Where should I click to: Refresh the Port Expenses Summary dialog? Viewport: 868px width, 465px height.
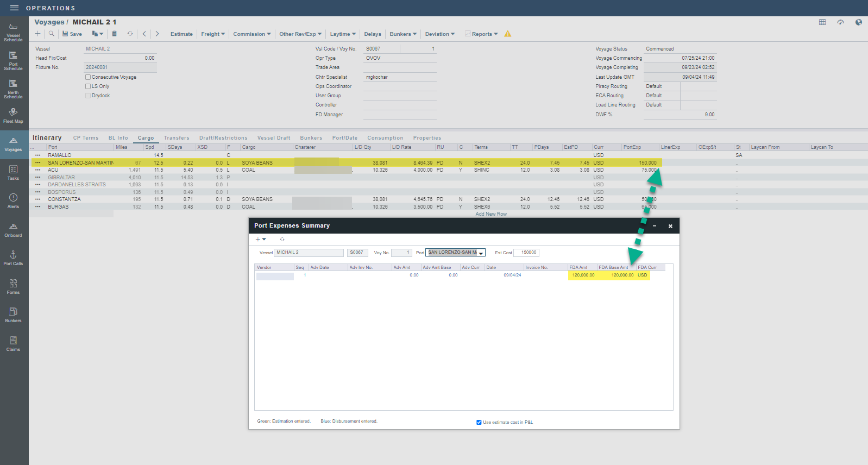[x=282, y=239]
